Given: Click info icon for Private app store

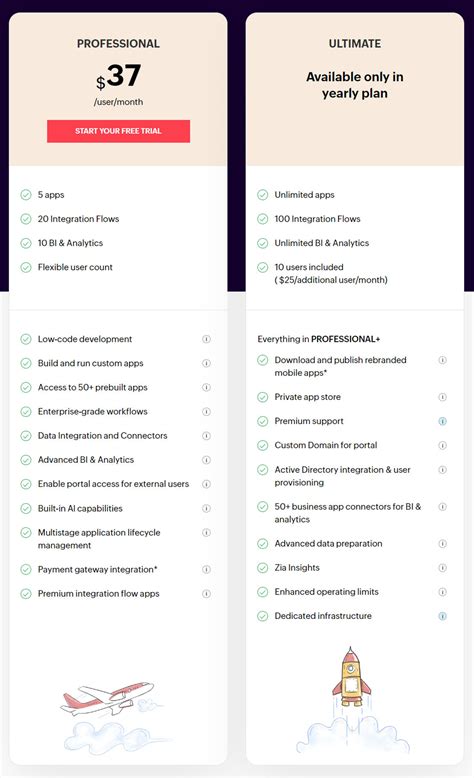Looking at the screenshot, I should [x=443, y=397].
